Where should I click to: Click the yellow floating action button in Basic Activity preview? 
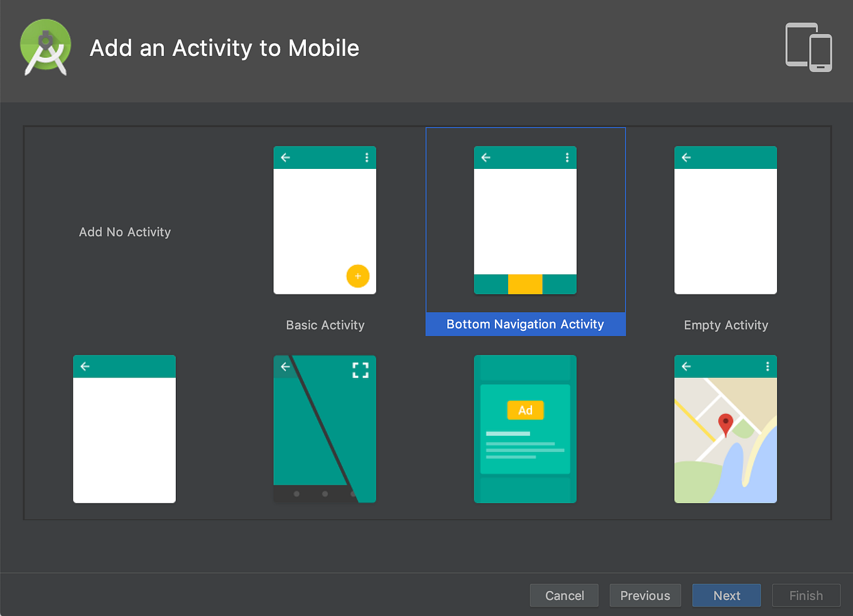pos(358,276)
